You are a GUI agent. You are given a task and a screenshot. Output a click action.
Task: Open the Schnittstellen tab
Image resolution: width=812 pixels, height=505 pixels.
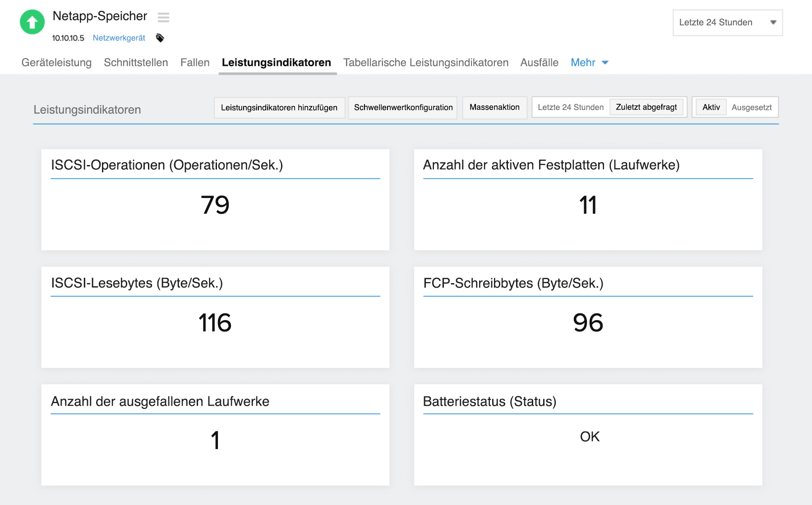click(136, 63)
